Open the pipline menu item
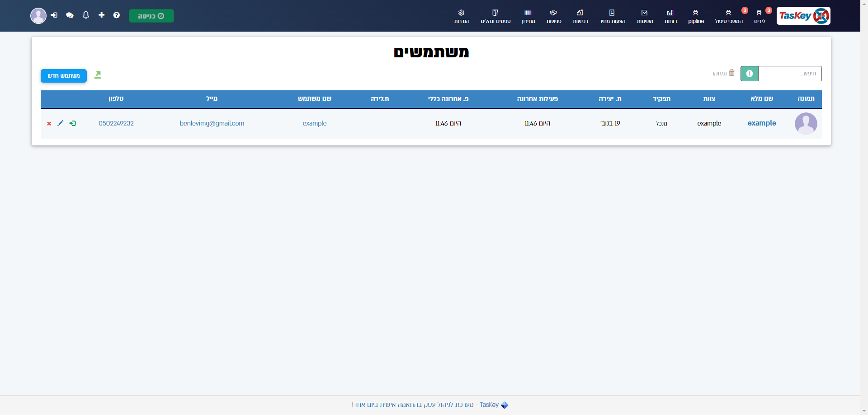This screenshot has width=868, height=415. pyautogui.click(x=696, y=17)
